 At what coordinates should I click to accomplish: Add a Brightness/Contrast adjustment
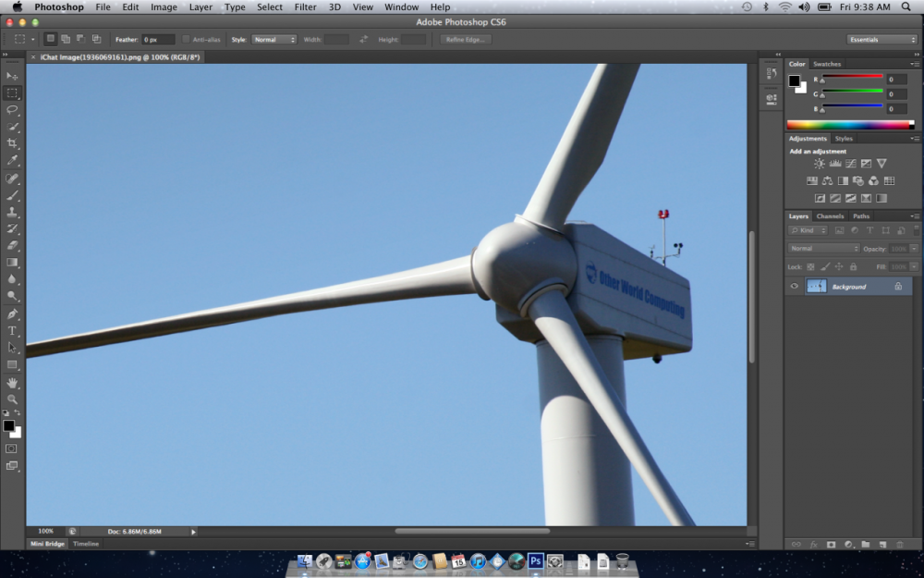click(x=819, y=163)
